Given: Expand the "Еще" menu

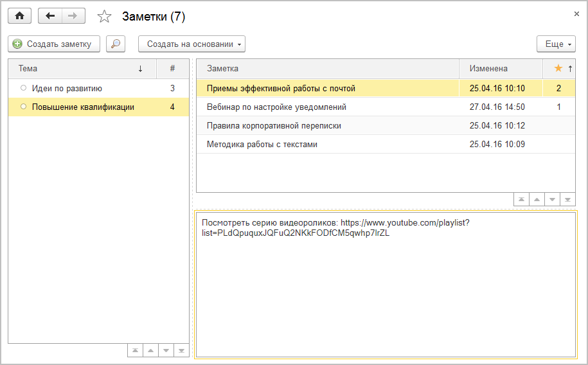Looking at the screenshot, I should click(556, 44).
